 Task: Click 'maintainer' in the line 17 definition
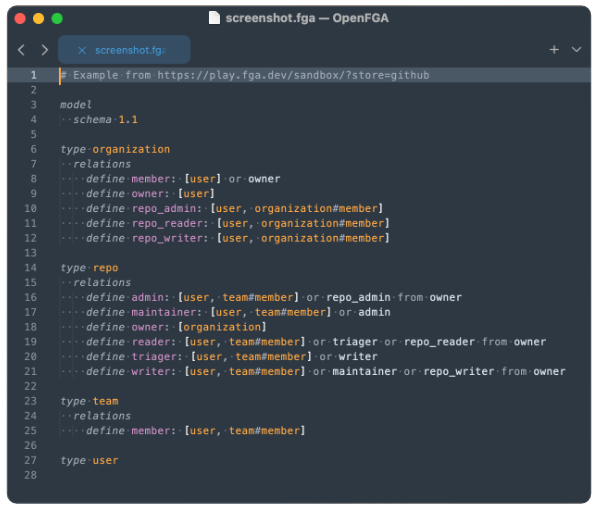[x=164, y=312]
